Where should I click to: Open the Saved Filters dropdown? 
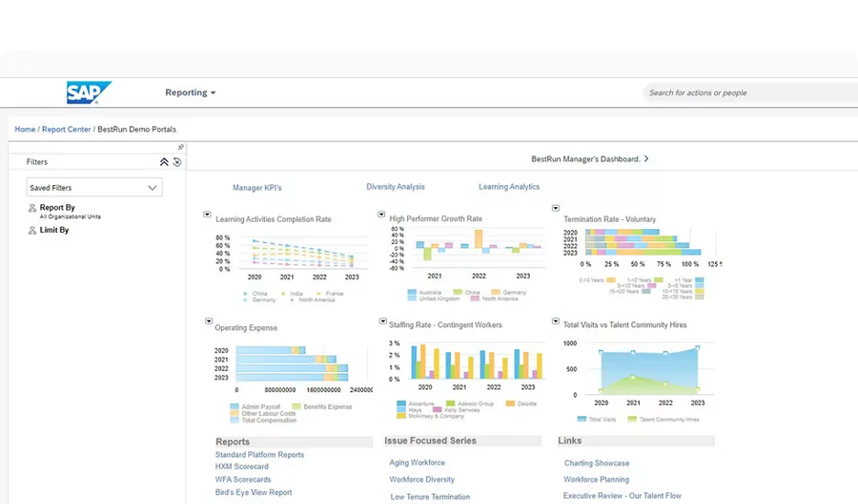pos(94,187)
